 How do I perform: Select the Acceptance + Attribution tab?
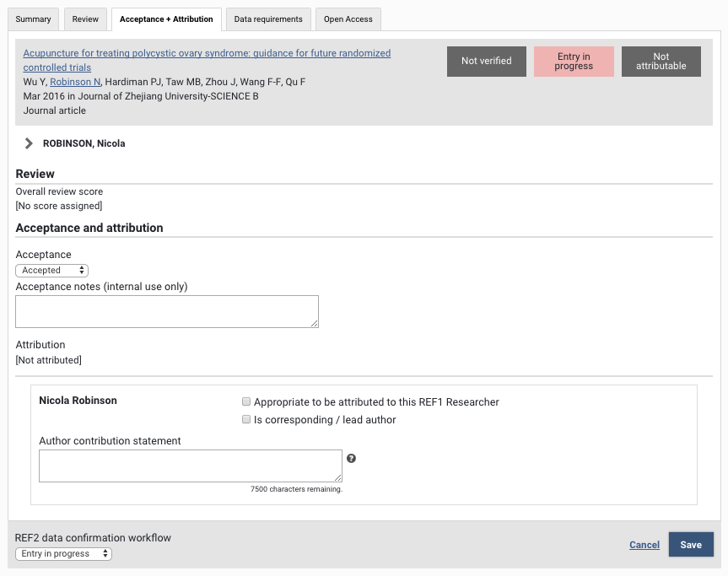click(166, 19)
